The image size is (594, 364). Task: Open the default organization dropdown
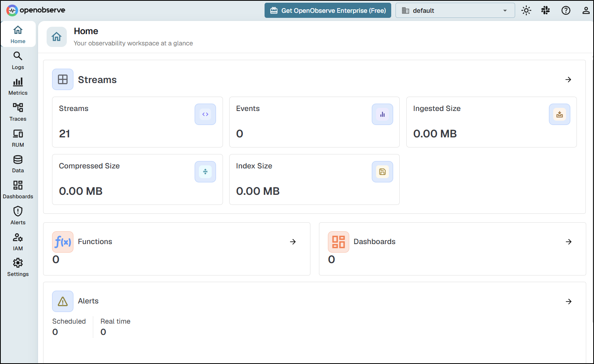pyautogui.click(x=455, y=10)
